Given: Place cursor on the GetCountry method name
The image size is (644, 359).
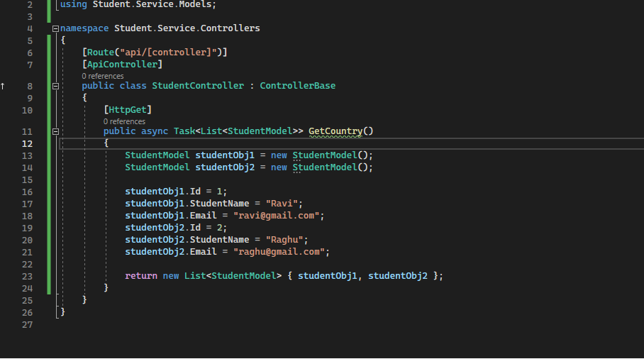Looking at the screenshot, I should tap(335, 131).
